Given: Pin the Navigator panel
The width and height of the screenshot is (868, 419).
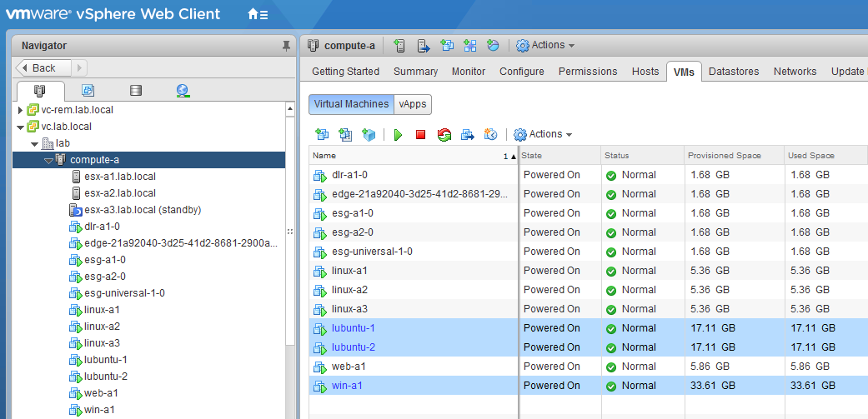Looking at the screenshot, I should 287,46.
